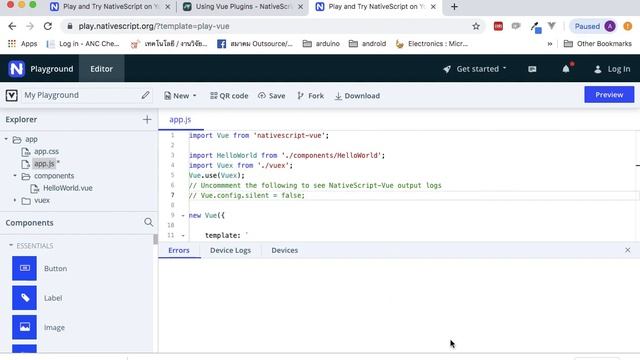This screenshot has height=360, width=640.
Task: Switch to Errors tab
Action: pos(179,250)
